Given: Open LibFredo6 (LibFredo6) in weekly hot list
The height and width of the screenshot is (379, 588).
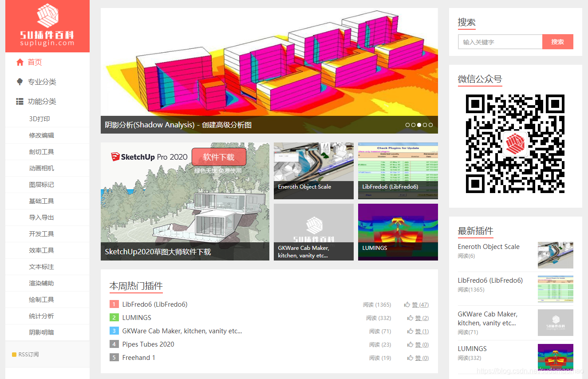Looking at the screenshot, I should (155, 304).
